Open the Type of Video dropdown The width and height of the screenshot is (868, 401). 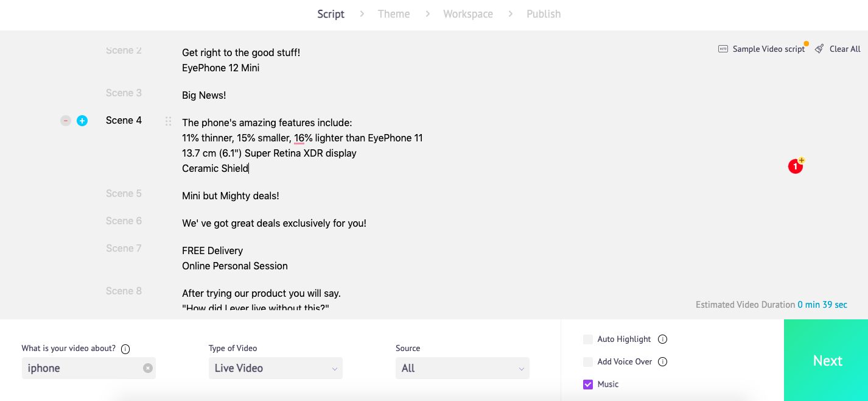coord(275,368)
